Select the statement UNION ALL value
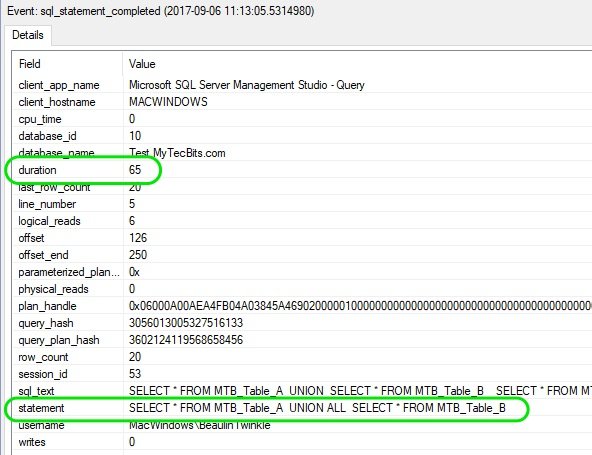 tap(317, 408)
